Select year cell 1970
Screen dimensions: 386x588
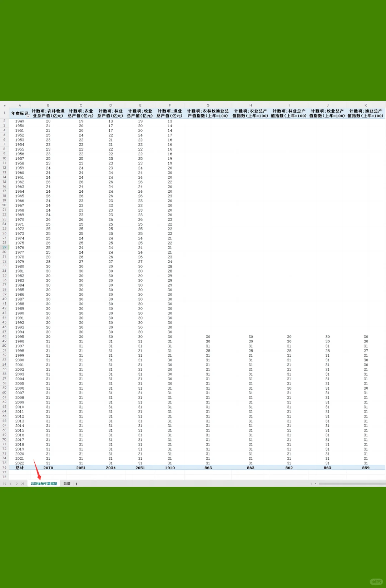20,219
